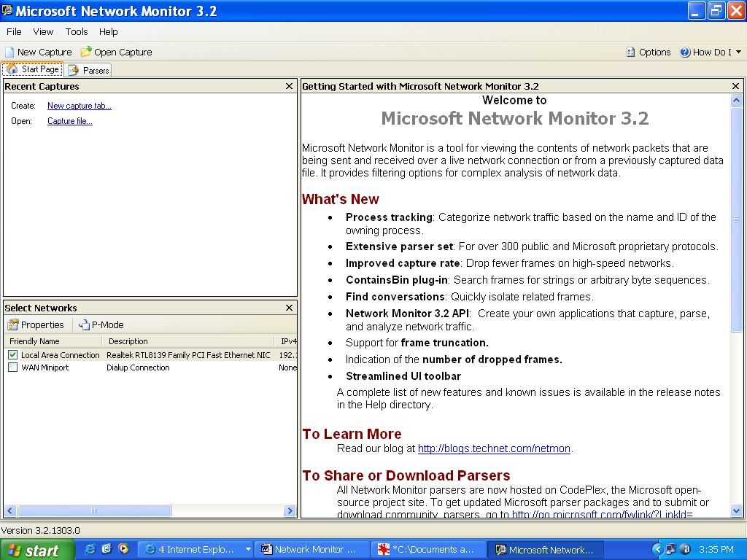Open the Options toolbar button

[649, 52]
